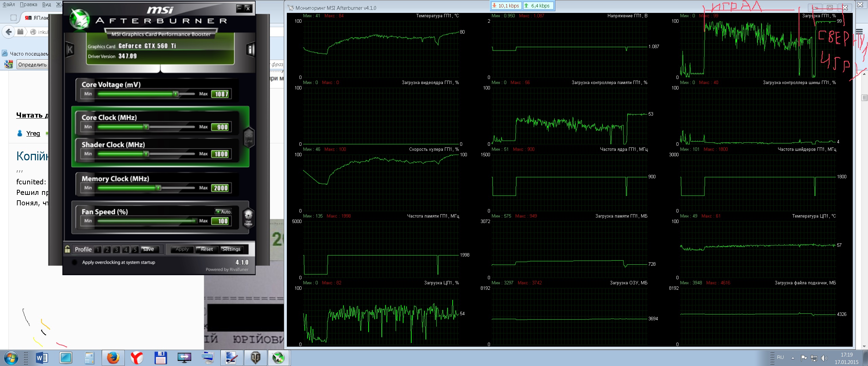Open the Правка menu
The width and height of the screenshot is (868, 366).
(x=28, y=4)
